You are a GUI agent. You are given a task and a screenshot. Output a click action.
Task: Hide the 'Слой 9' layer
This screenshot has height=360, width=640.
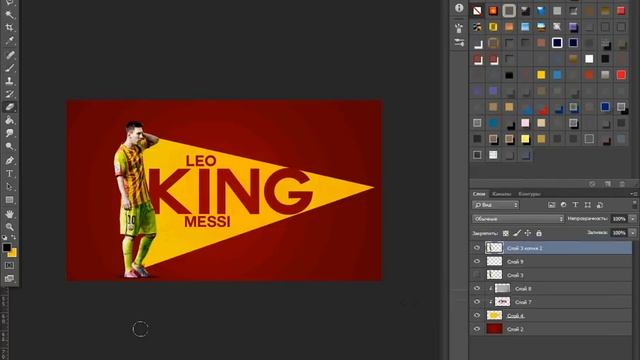477,261
